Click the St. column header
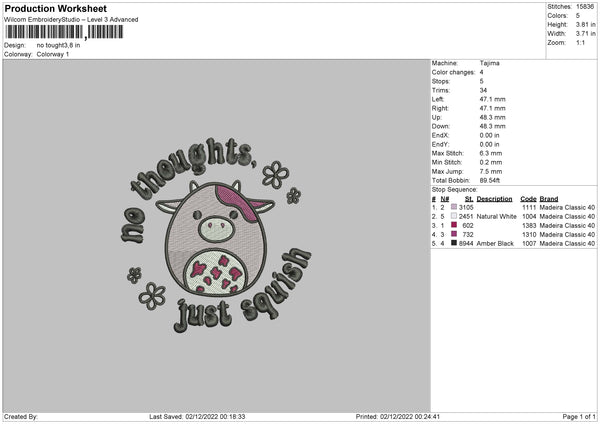 tap(469, 199)
